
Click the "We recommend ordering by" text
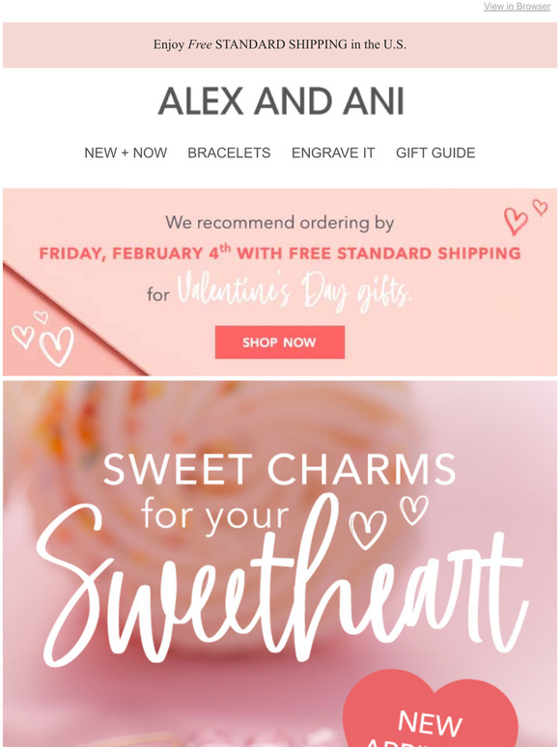pyautogui.click(x=280, y=223)
